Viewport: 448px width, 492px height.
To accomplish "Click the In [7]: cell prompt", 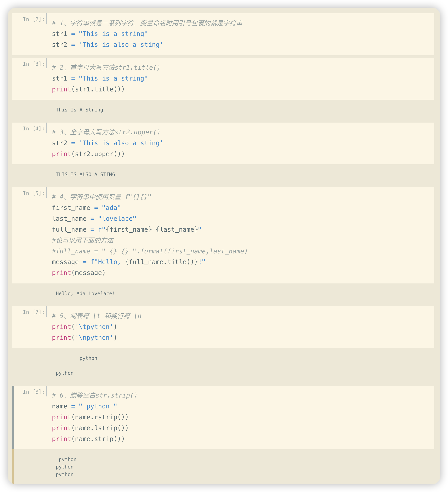I will pyautogui.click(x=34, y=312).
